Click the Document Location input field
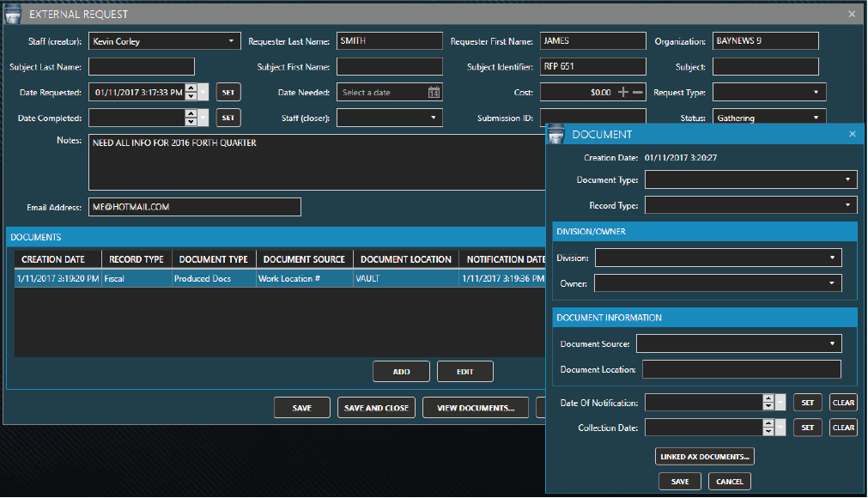Screen dimensions: 868x498 pyautogui.click(x=742, y=369)
